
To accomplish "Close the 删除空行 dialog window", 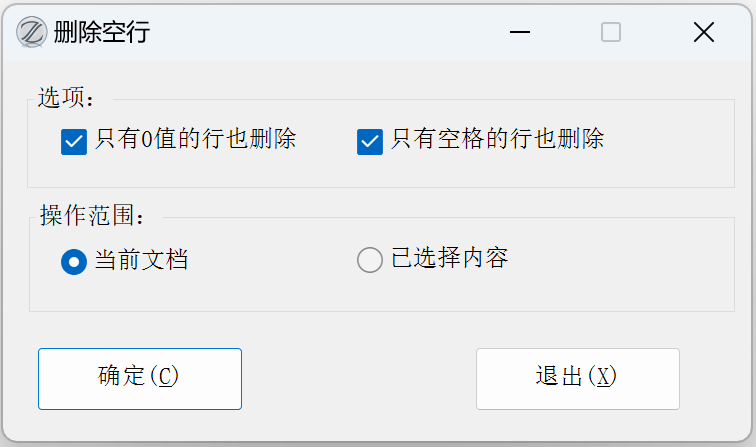I will (704, 33).
